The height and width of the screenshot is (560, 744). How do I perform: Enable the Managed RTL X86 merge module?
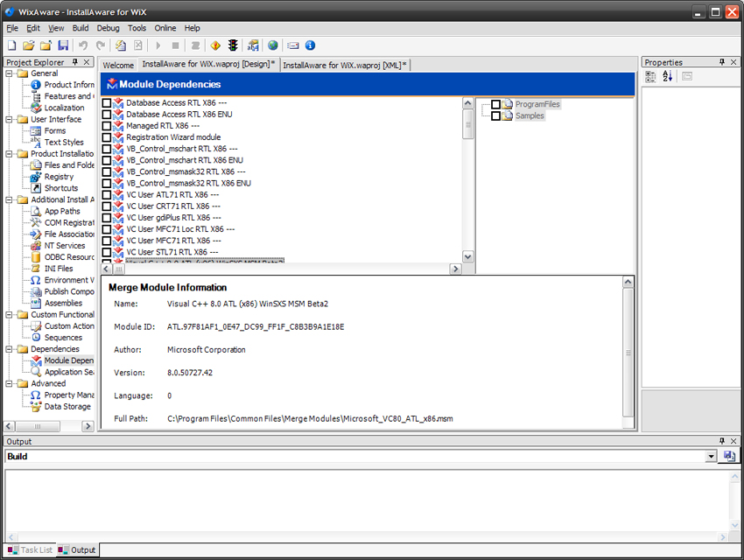pyautogui.click(x=107, y=126)
